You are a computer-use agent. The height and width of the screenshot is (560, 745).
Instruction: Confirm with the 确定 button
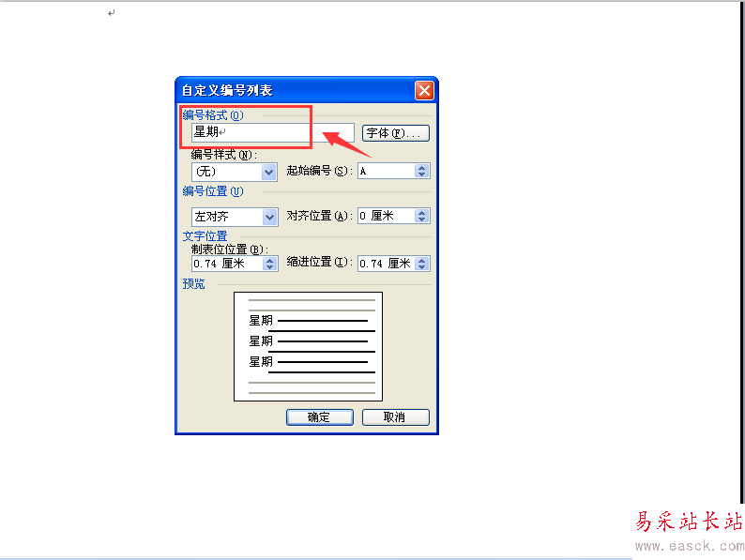[320, 417]
